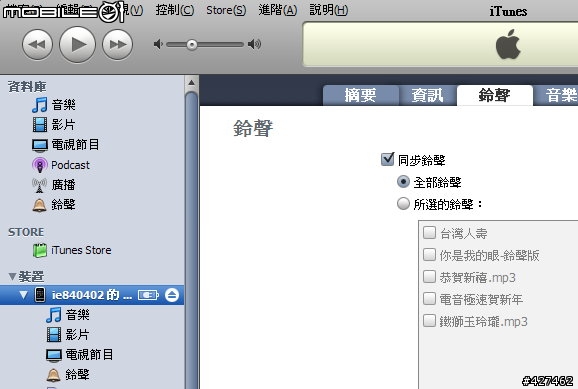
Task: Click the 台灣人壽 ringtone name
Action: (x=464, y=233)
